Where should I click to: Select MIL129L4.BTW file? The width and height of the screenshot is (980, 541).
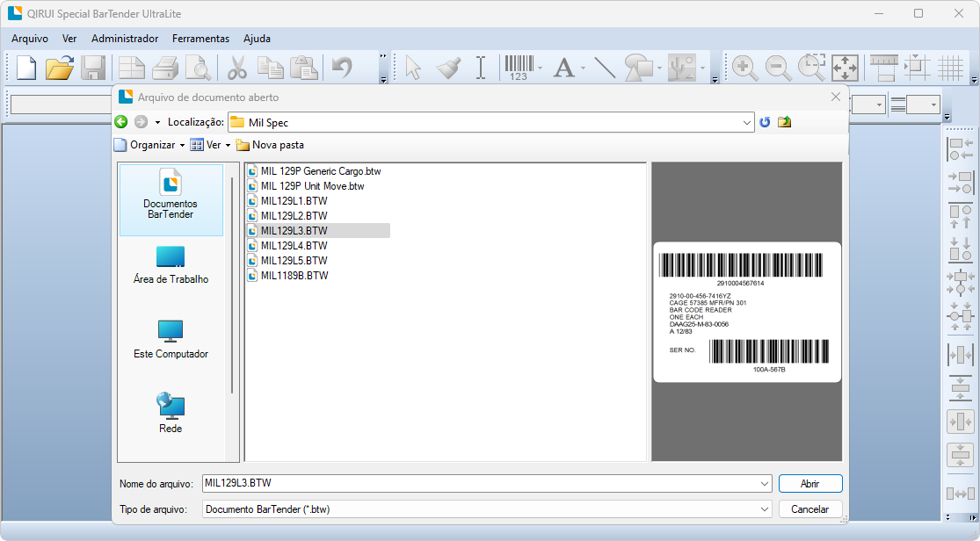pyautogui.click(x=287, y=246)
